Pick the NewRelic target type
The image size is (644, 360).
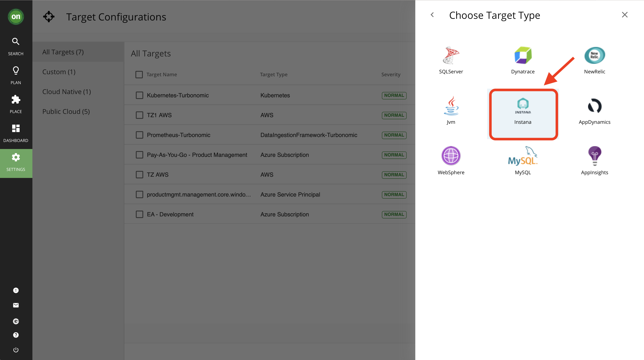click(594, 56)
